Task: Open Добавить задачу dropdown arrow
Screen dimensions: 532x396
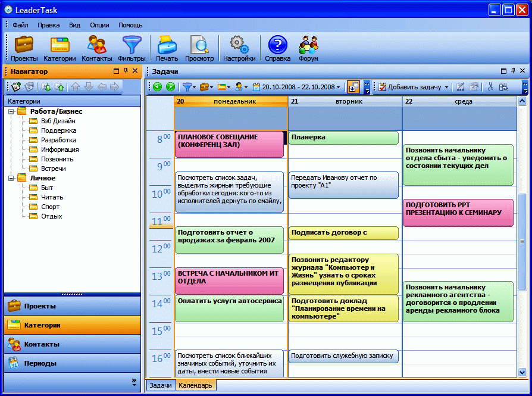Action: 446,88
